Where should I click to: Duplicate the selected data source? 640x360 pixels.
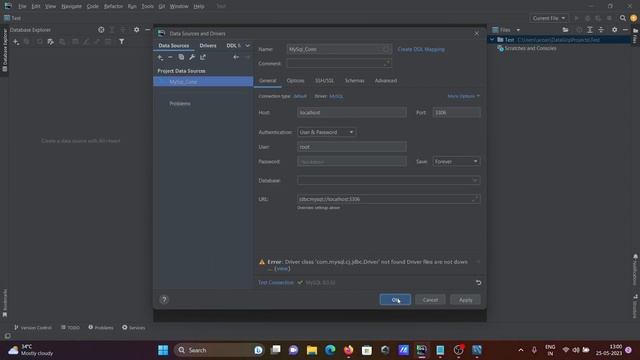click(181, 58)
